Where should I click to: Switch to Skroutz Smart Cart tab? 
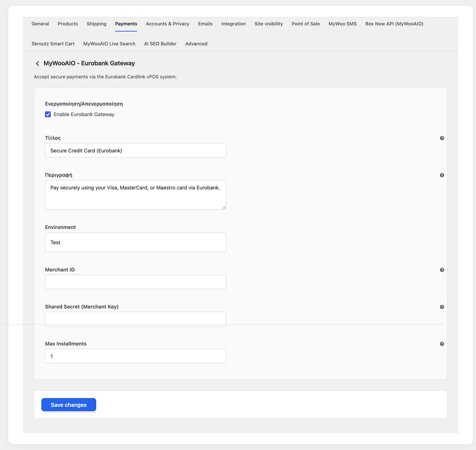[x=53, y=44]
